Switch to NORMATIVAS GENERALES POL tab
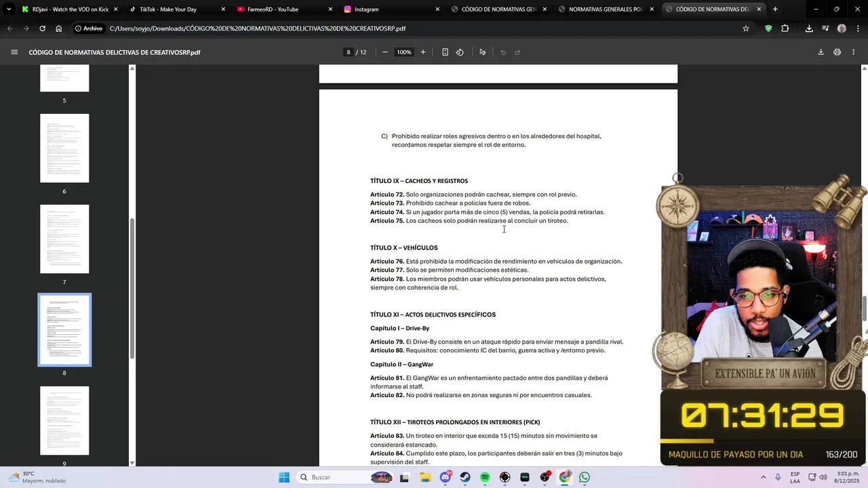This screenshot has width=868, height=488. click(x=605, y=9)
